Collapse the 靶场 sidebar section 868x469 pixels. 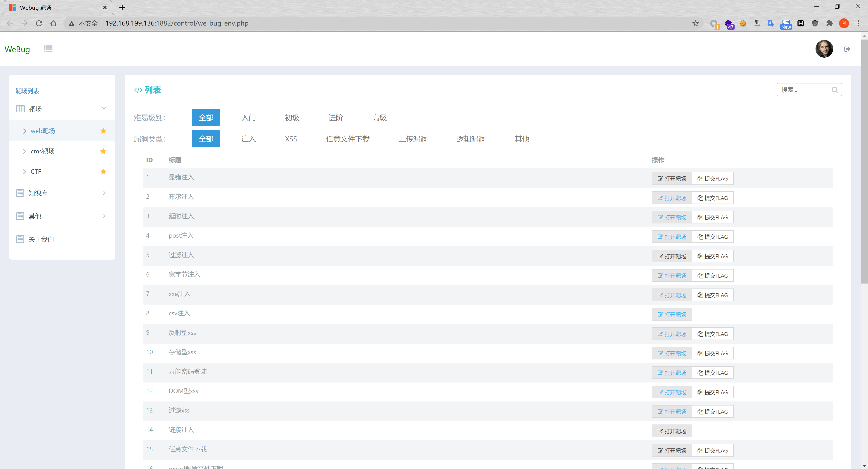pos(104,108)
